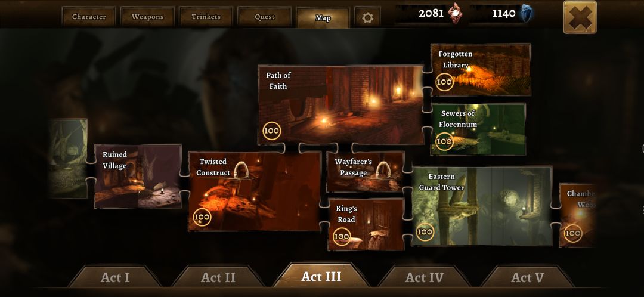The height and width of the screenshot is (297, 644).
Task: Click the portal arch icon on Wayfarer's Passage
Action: coord(383,169)
